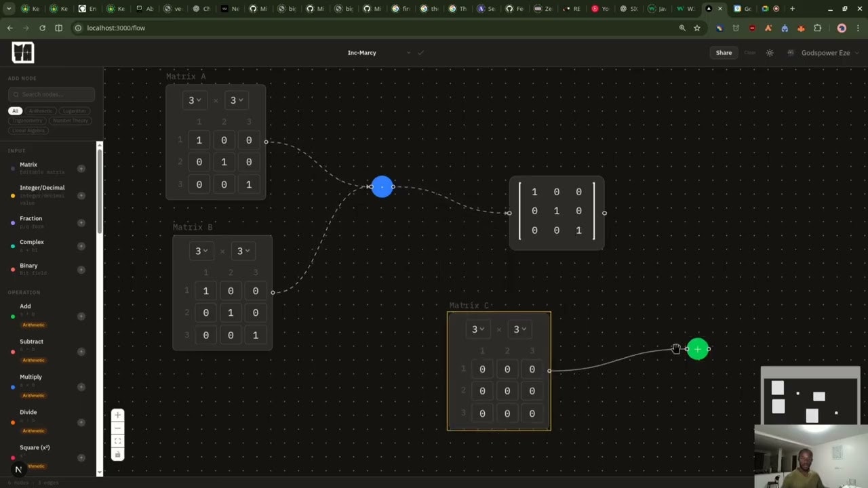Open Matrix A's row count dropdown
This screenshot has width=868, height=488.
tap(194, 100)
